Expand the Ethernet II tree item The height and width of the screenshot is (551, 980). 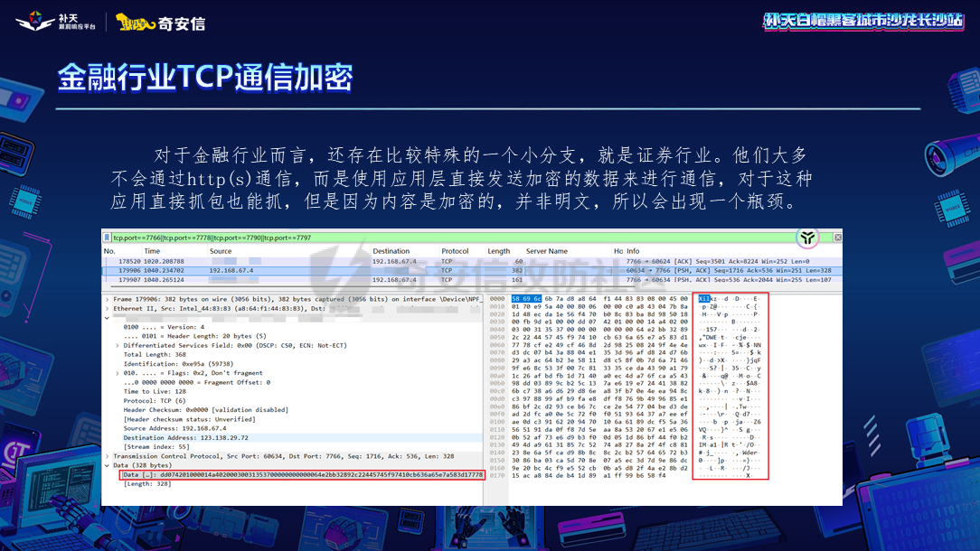(107, 309)
